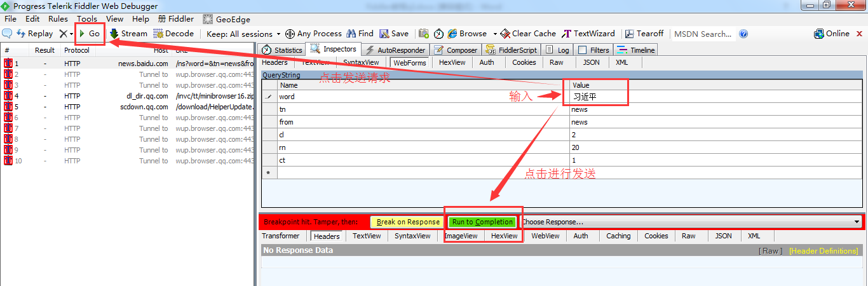Open the View menu
Viewport: 868px width, 286px height.
115,19
